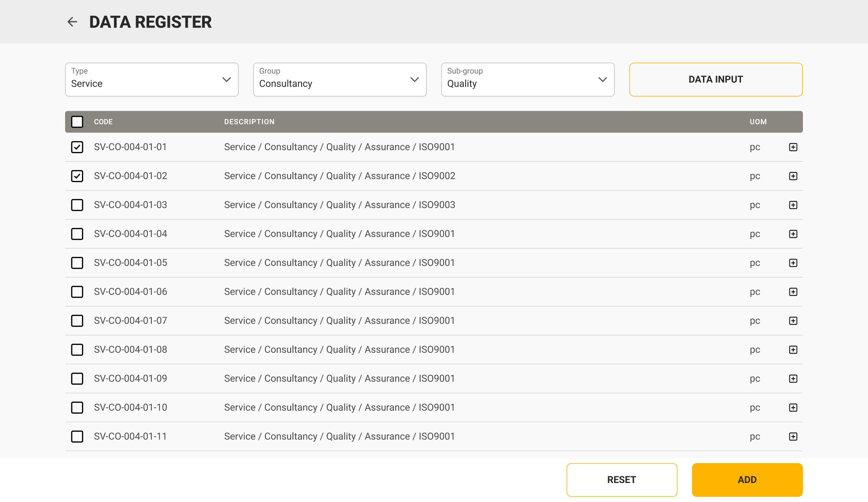
Task: Click the yellow ADD button
Action: click(747, 480)
